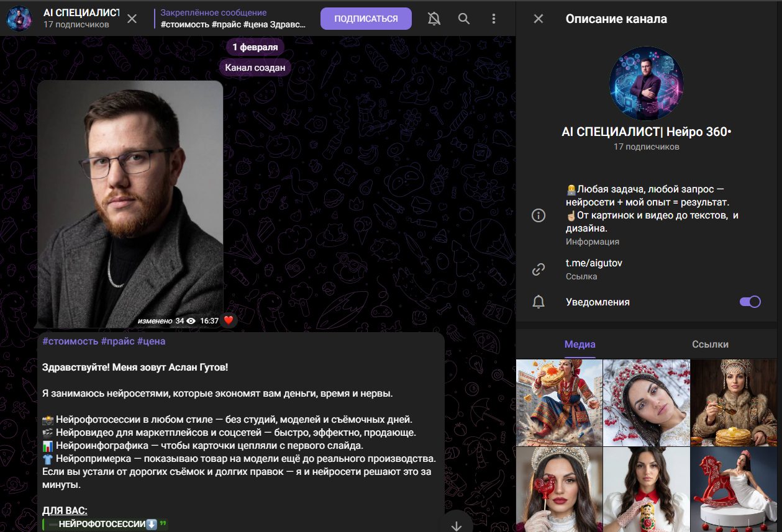This screenshot has height=532, width=782.
Task: Click the Информация label under the description
Action: pos(592,241)
